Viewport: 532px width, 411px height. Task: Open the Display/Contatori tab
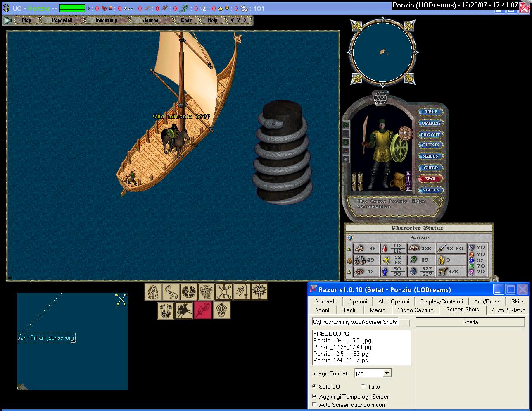click(442, 301)
